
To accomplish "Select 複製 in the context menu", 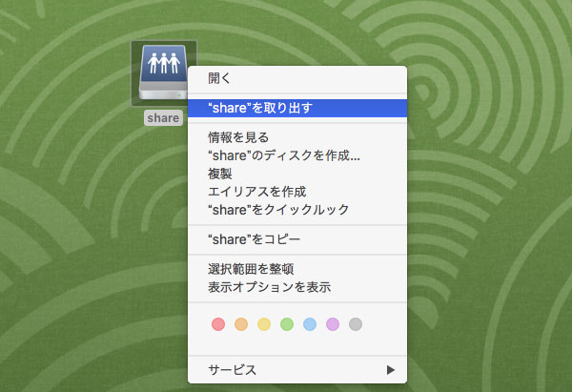I will click(219, 174).
